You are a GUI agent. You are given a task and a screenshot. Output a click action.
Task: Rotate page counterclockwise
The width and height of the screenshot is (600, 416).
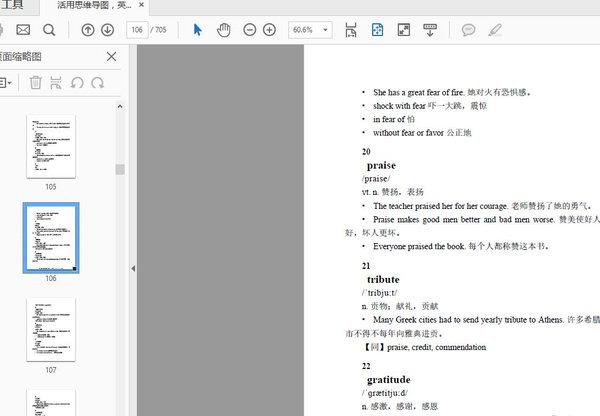coord(77,83)
